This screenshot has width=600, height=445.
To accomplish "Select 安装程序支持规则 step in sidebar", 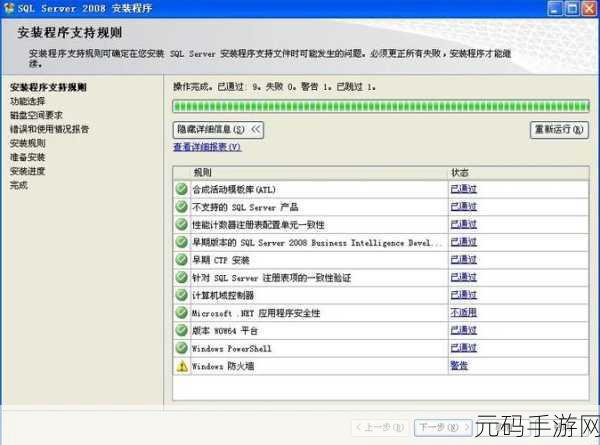I will point(48,87).
